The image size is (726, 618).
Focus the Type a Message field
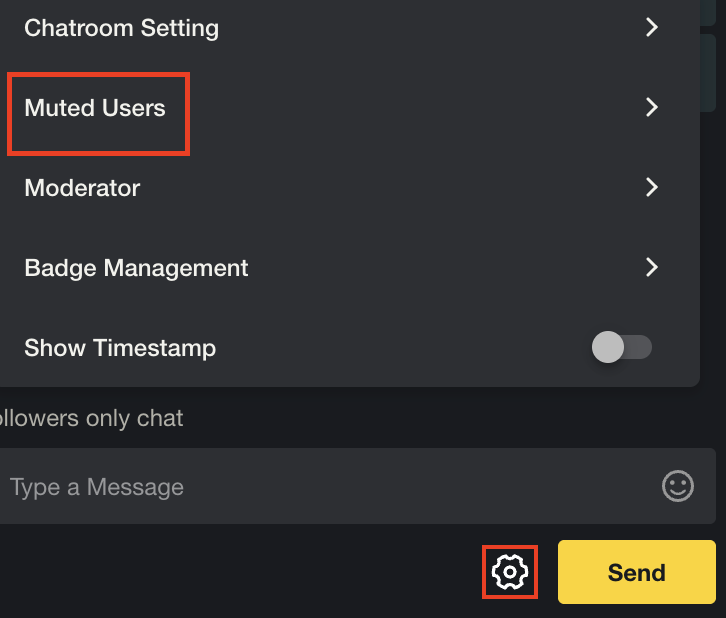[357, 486]
